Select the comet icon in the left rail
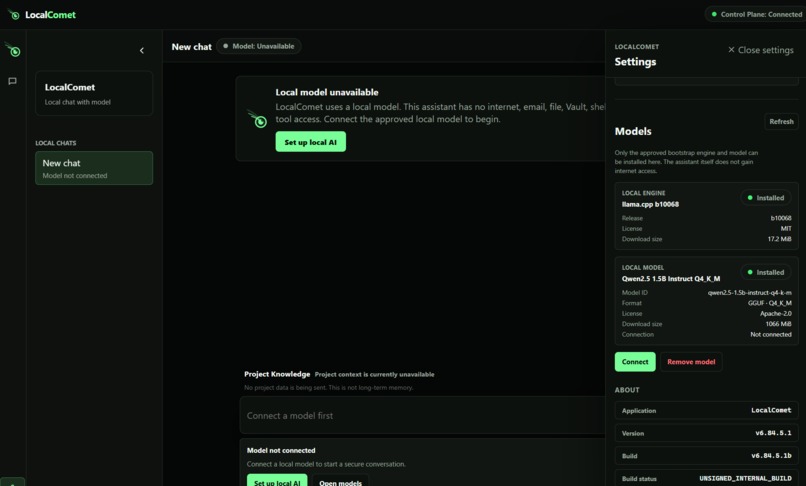This screenshot has width=806, height=486. [x=13, y=50]
